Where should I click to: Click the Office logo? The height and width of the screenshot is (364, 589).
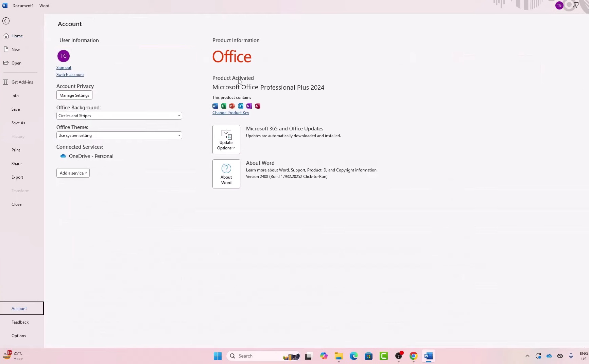click(232, 57)
